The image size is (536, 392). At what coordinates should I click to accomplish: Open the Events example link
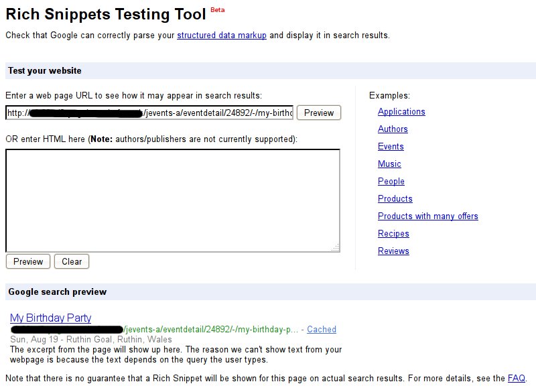click(x=391, y=147)
